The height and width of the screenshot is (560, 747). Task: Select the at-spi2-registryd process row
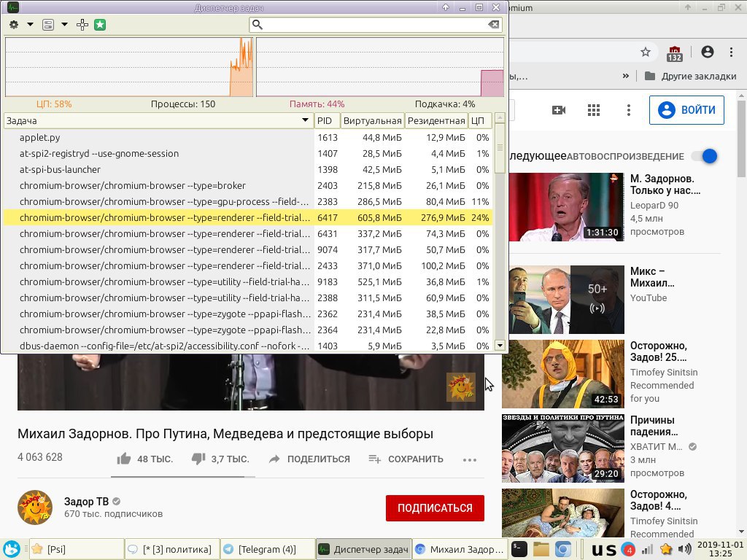248,154
